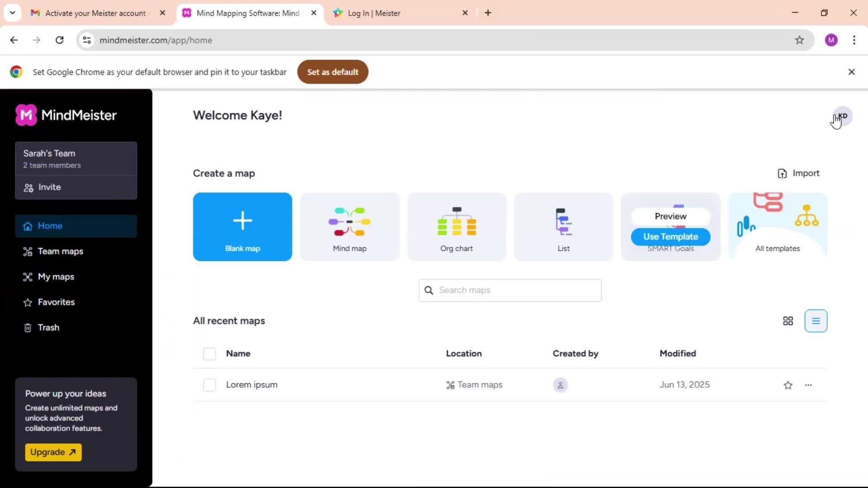The image size is (868, 488).
Task: Switch to grid view of maps
Action: coord(788,321)
